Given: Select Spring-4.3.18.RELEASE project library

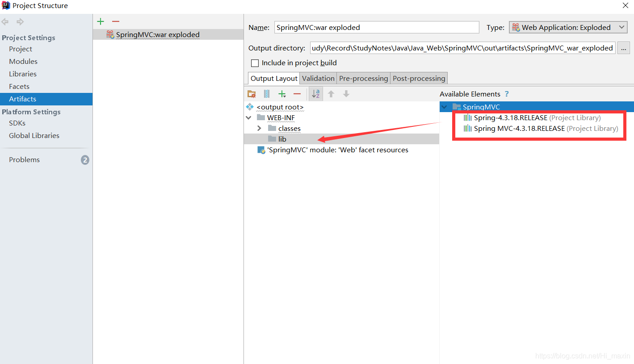Looking at the screenshot, I should point(537,118).
